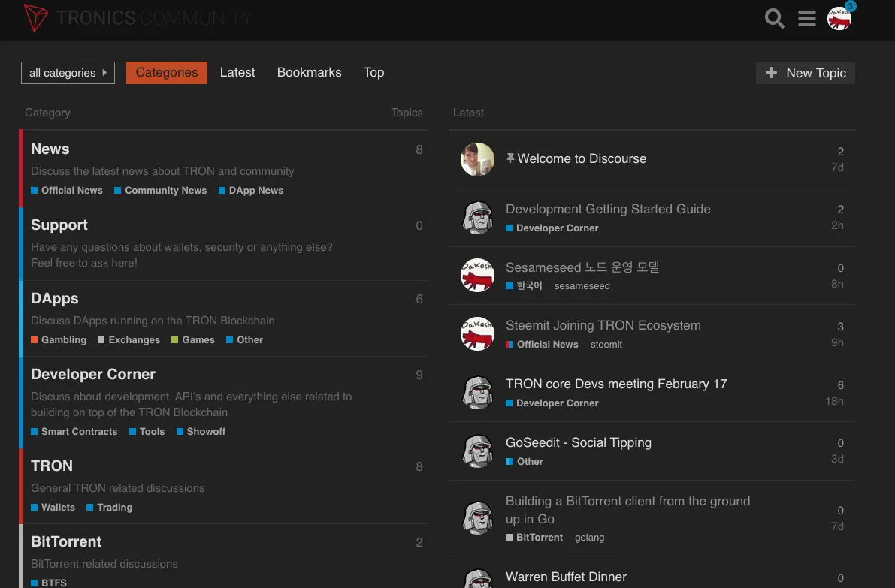Open the Other subcategory under DApps

click(x=245, y=340)
